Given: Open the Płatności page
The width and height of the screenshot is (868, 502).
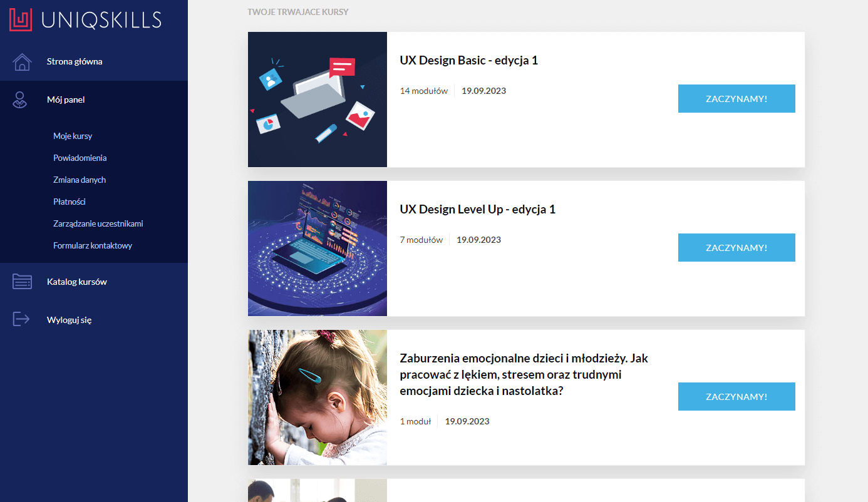Looking at the screenshot, I should [x=70, y=202].
